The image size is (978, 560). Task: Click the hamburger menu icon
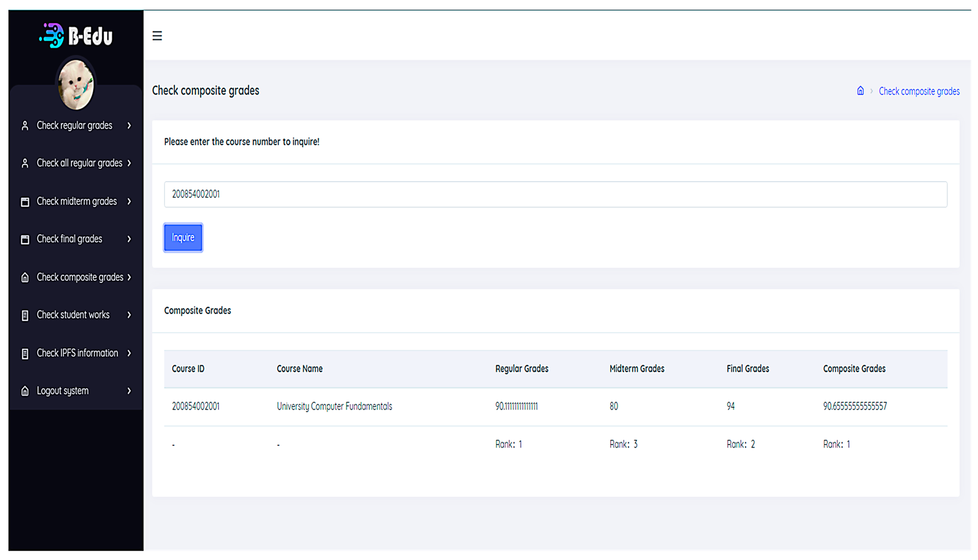tap(157, 36)
